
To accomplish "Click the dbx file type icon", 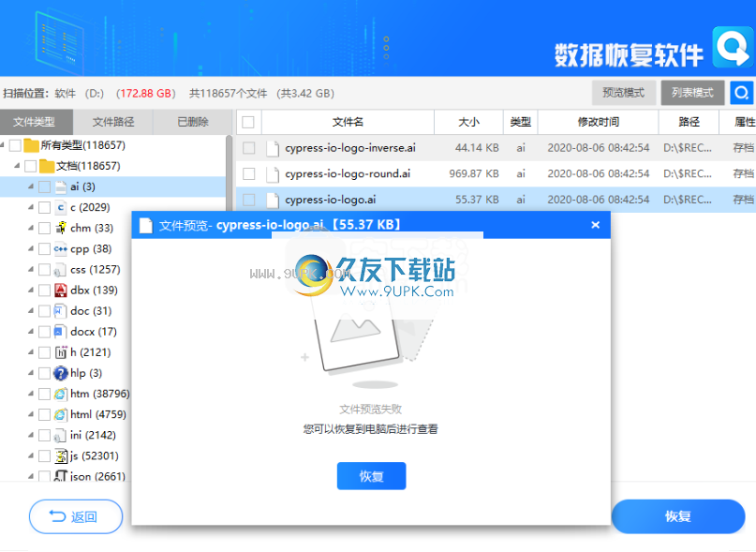I will (60, 291).
